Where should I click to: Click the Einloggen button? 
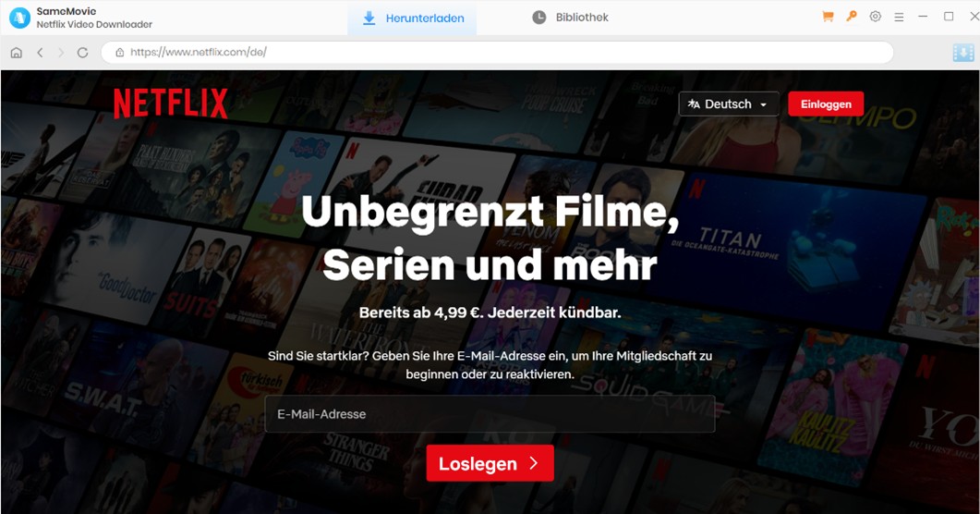tap(826, 104)
